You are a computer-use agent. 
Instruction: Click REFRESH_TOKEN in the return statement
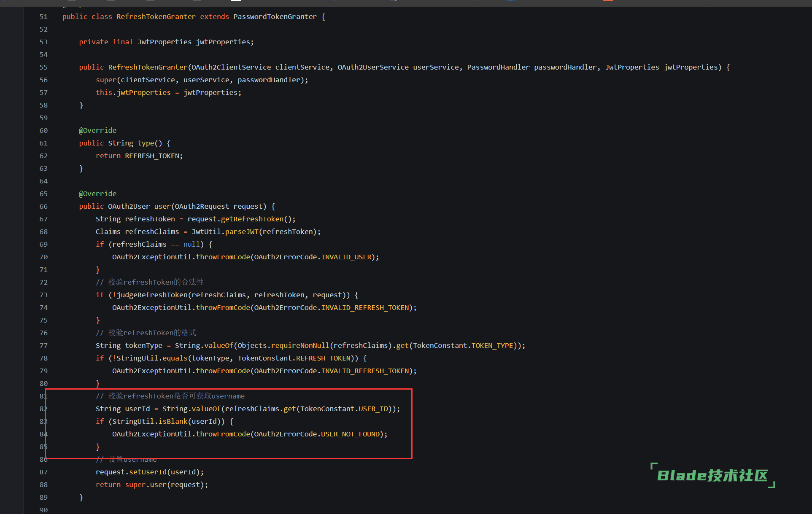(152, 156)
